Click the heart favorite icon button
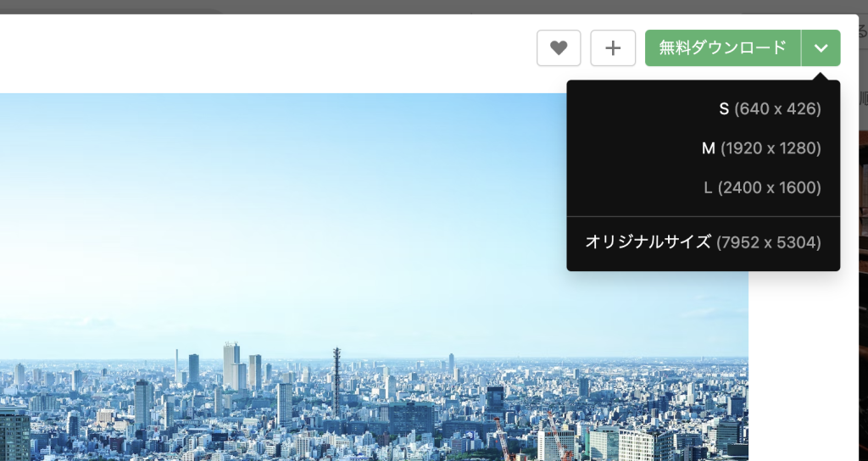The width and height of the screenshot is (868, 461). pyautogui.click(x=559, y=48)
